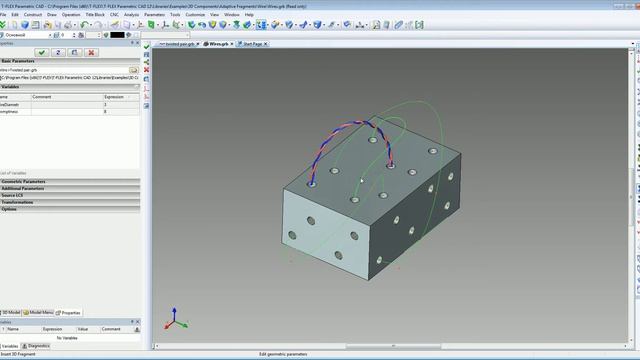Open the File menu
Viewport: 640px width, 360px height.
(x=3, y=15)
